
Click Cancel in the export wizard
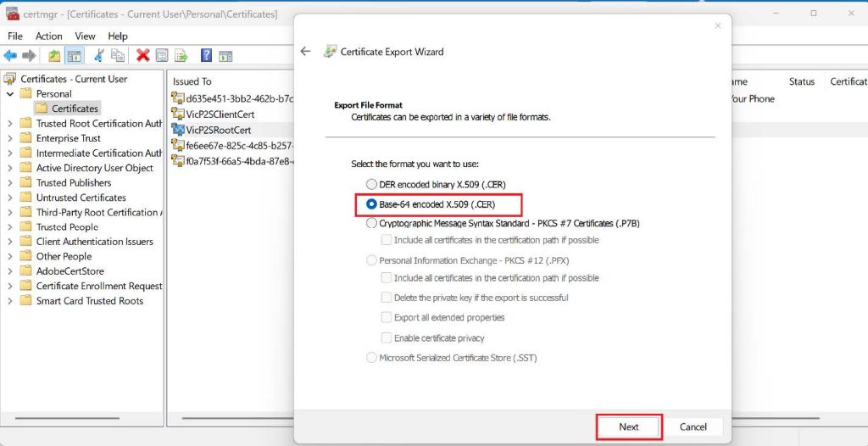(693, 426)
